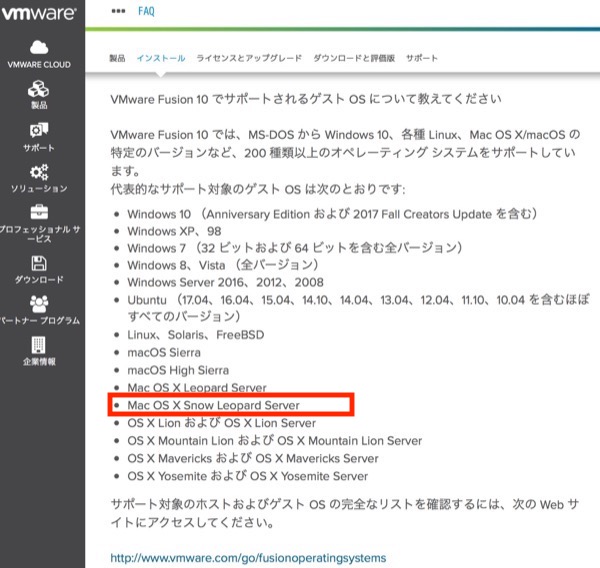Viewport: 600px width, 568px height.
Task: Click the VMware logo
Action: point(39,13)
